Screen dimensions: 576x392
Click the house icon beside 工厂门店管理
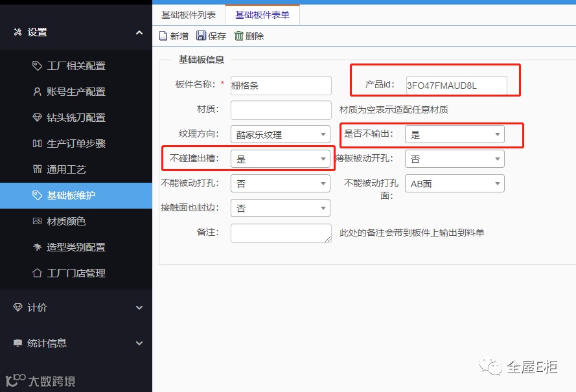tap(37, 273)
